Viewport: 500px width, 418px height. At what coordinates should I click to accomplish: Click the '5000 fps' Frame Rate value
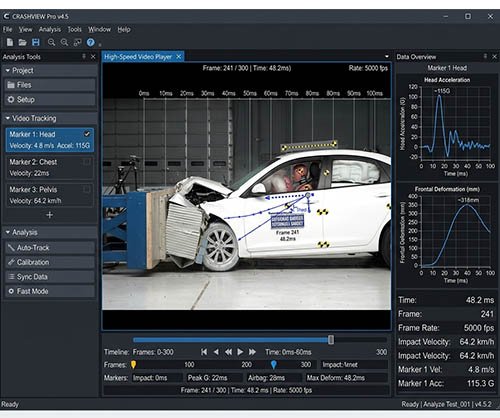click(479, 328)
